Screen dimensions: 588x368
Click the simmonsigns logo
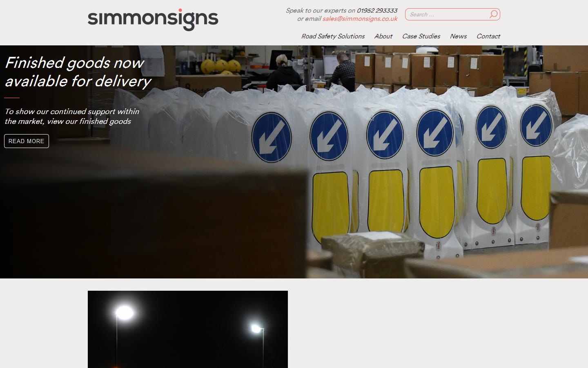153,20
